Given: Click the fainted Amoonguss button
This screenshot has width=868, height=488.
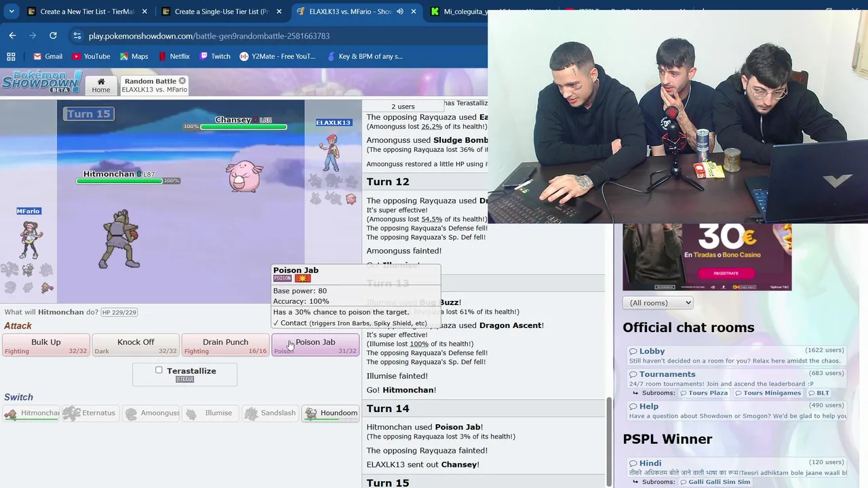Looking at the screenshot, I should pos(151,413).
